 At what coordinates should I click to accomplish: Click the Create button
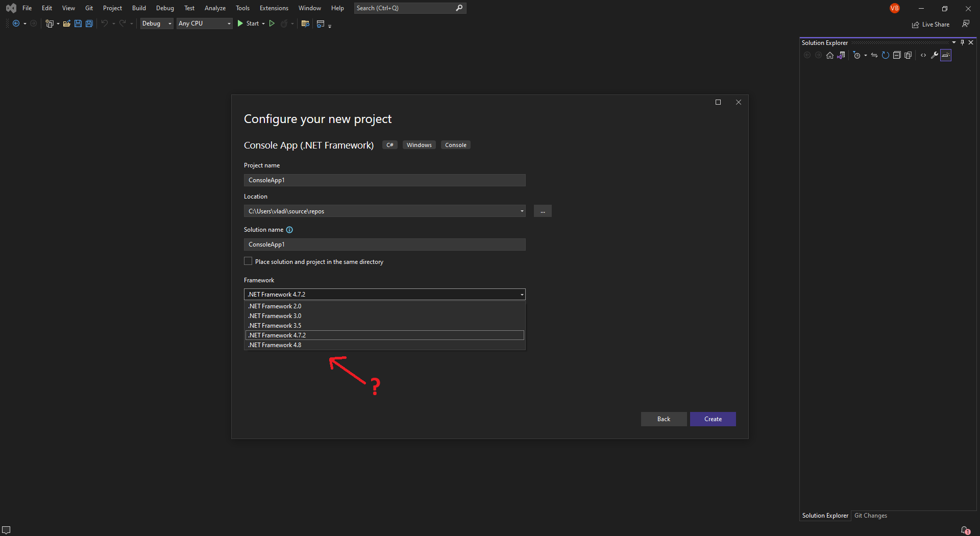713,419
